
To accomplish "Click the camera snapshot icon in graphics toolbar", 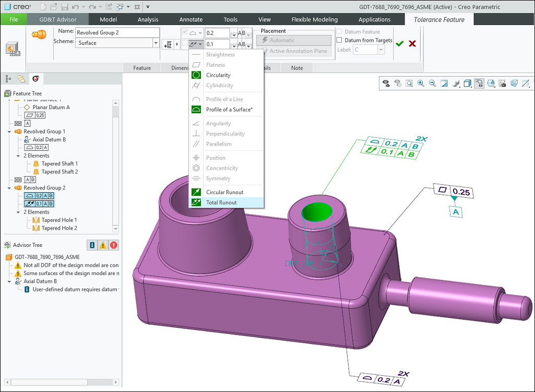I will pos(502,83).
